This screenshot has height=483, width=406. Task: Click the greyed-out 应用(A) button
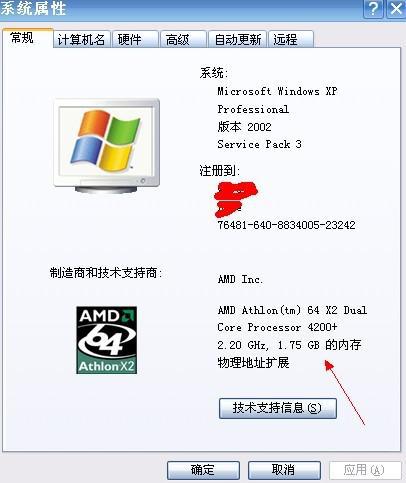coord(365,470)
